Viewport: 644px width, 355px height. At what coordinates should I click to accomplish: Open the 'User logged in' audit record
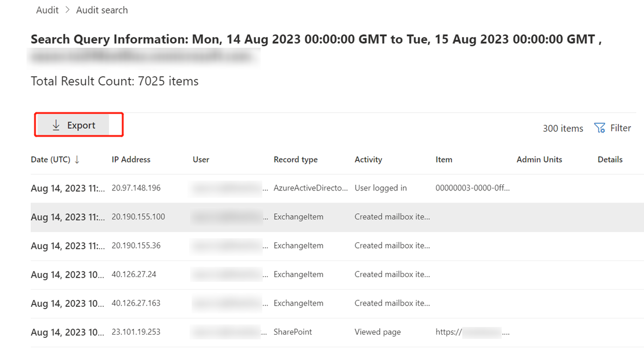[322, 188]
